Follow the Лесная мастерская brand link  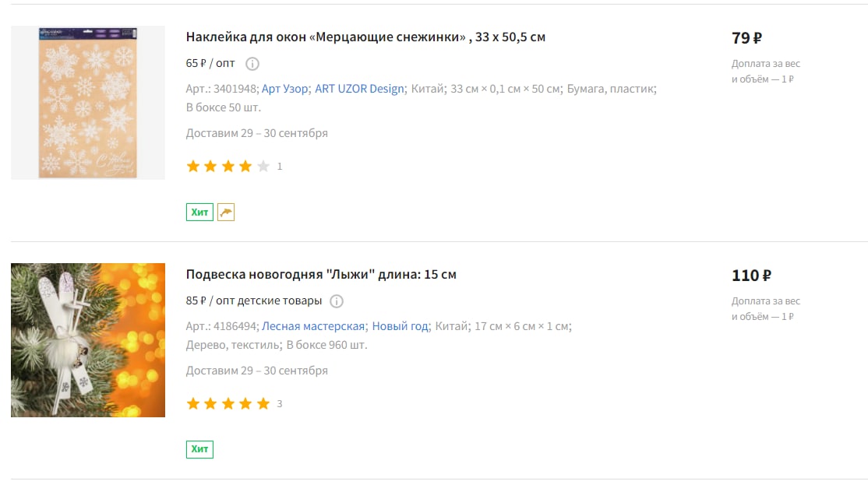312,326
